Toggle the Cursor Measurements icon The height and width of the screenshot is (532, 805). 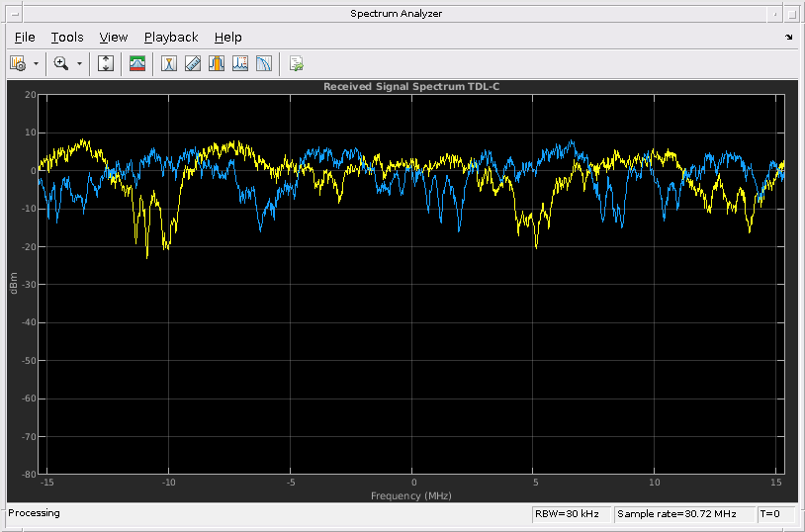[x=169, y=63]
